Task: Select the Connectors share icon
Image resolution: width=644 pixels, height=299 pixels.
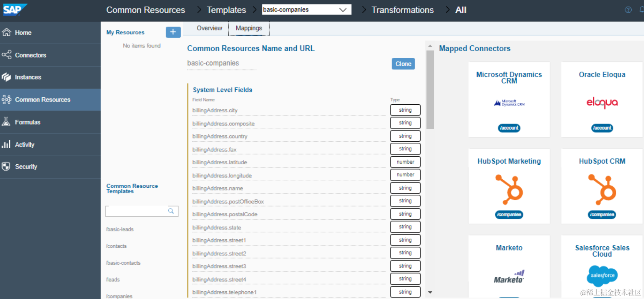Action: click(x=7, y=55)
